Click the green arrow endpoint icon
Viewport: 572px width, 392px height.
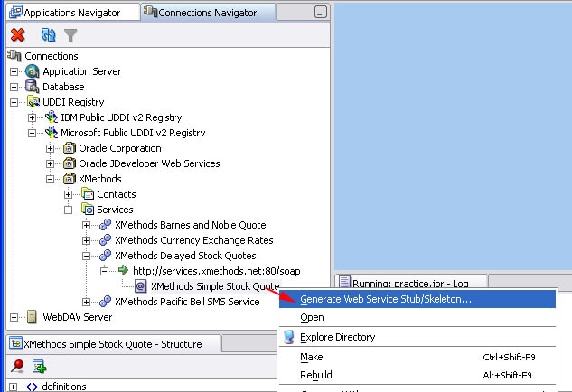pyautogui.click(x=123, y=270)
